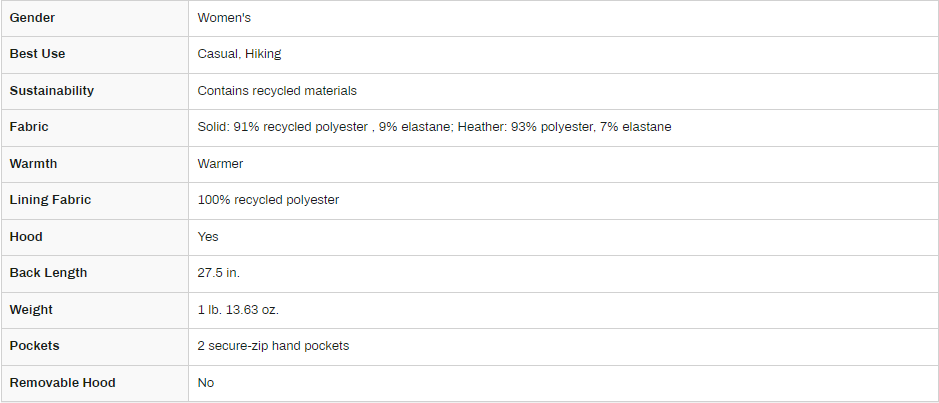Click the Warmth row label
Image resolution: width=939 pixels, height=403 pixels.
click(x=33, y=163)
